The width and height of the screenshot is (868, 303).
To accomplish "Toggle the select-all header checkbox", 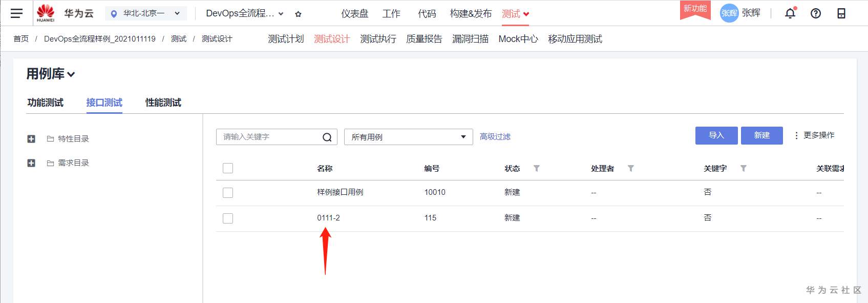I will tap(228, 168).
